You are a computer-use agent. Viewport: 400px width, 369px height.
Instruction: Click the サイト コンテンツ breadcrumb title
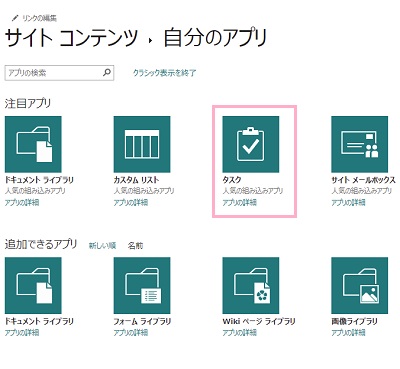pyautogui.click(x=71, y=37)
